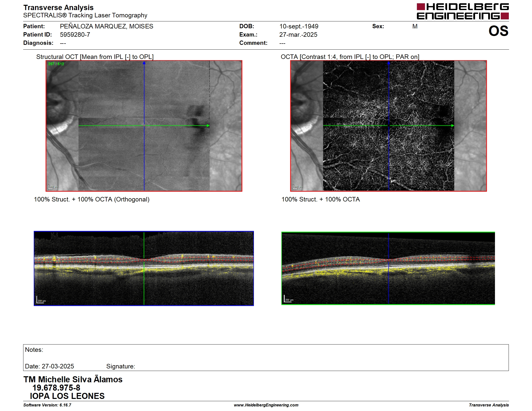Click the 'Structural OCT [Mean from IPL [-] to OPL]' caption
The height and width of the screenshot is (411, 532).
pyautogui.click(x=95, y=57)
